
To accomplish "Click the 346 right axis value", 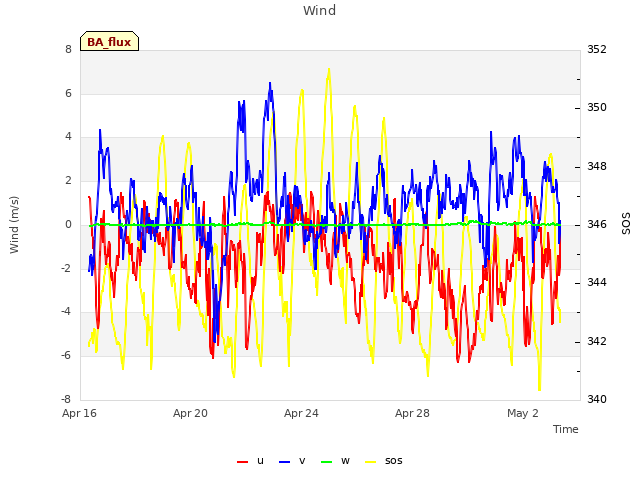I will pyautogui.click(x=597, y=224).
